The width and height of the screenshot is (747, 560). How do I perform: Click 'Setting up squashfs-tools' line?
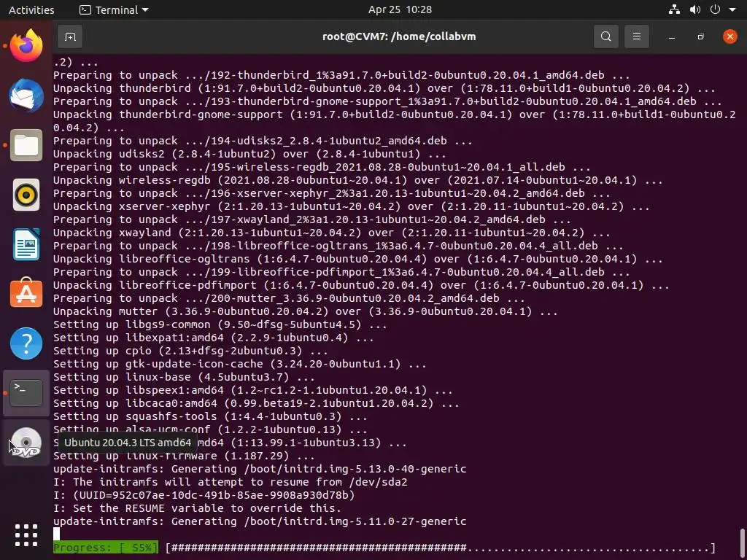coord(210,416)
